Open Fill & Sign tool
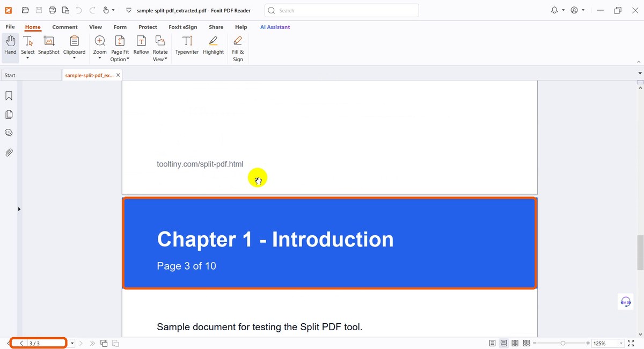 click(238, 48)
